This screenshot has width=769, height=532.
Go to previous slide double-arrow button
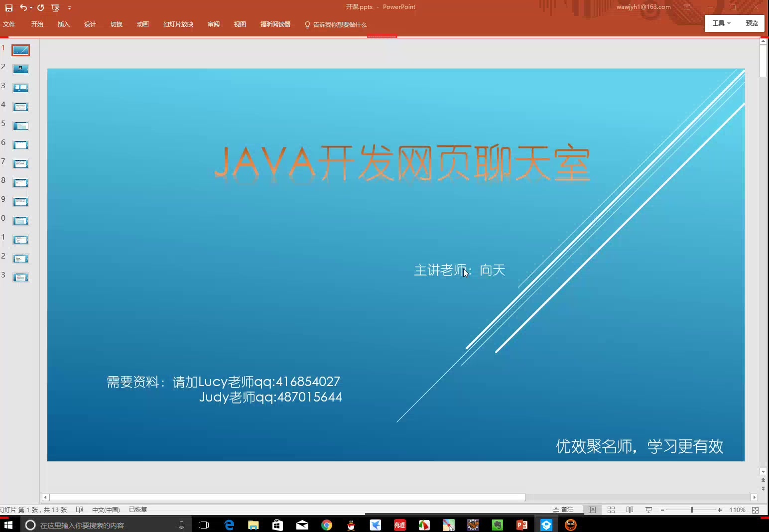pyautogui.click(x=763, y=480)
